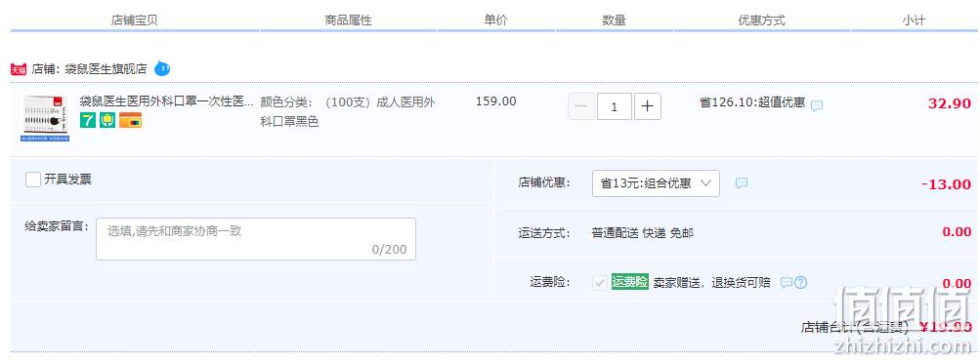Image resolution: width=980 pixels, height=363 pixels.
Task: Click the 卖家赠送，退换货可赔 text
Action: pyautogui.click(x=712, y=283)
